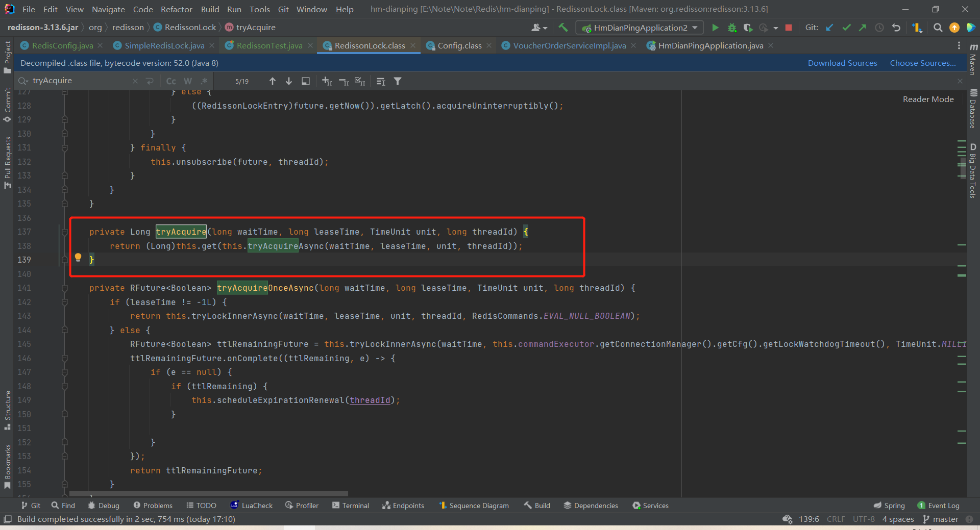Open Git Show History clock icon

coord(879,28)
